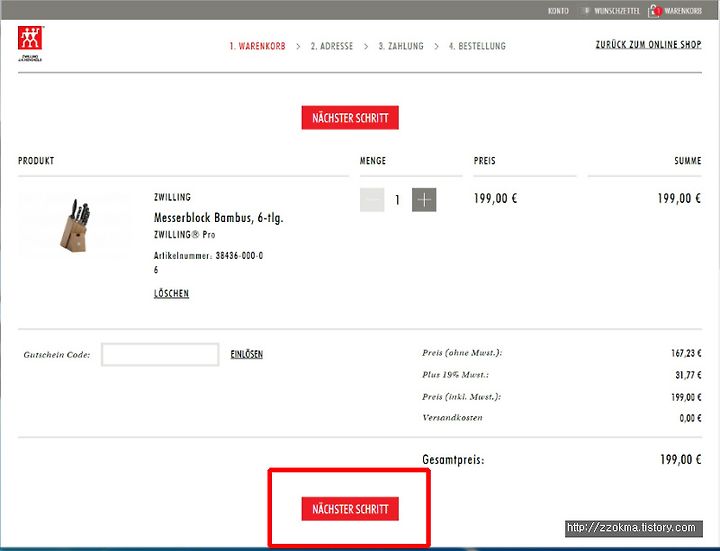Click the Produkt column header
Viewport: 720px width, 551px height.
click(x=36, y=161)
